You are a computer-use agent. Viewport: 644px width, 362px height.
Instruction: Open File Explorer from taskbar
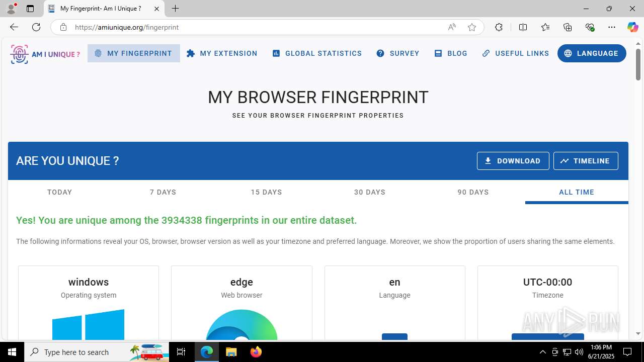(231, 352)
